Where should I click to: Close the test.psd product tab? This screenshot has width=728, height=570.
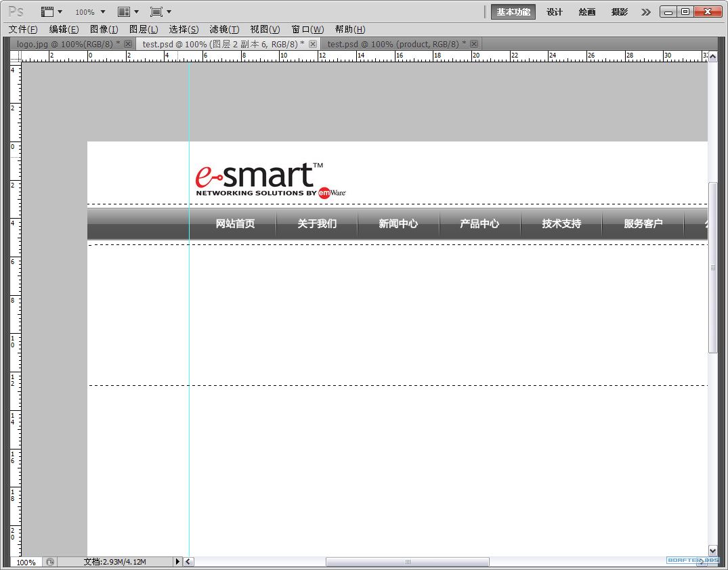coord(473,44)
